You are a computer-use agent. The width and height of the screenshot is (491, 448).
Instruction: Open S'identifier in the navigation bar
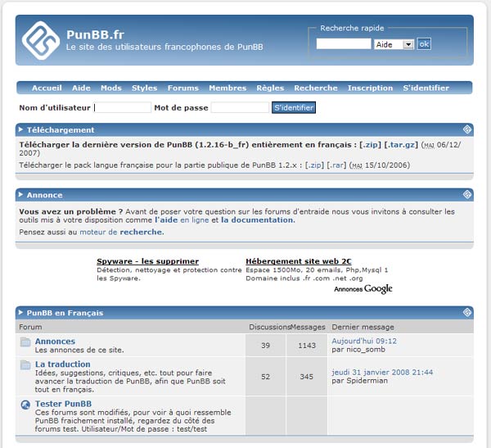point(426,88)
